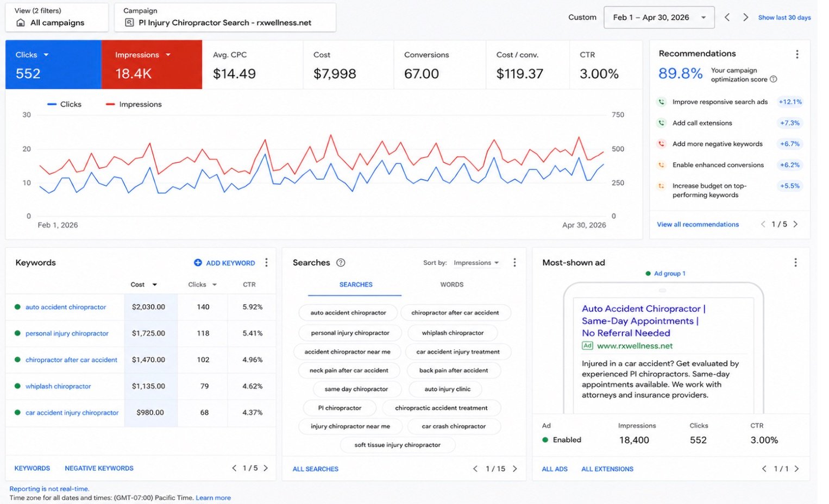Select the Conversions metric tile
The height and width of the screenshot is (504, 829).
point(439,65)
